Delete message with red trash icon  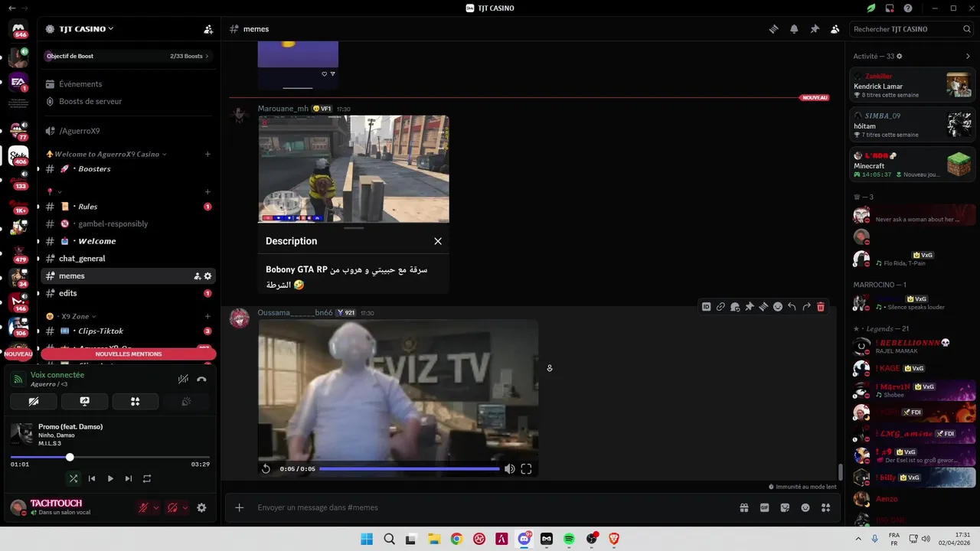click(x=821, y=307)
